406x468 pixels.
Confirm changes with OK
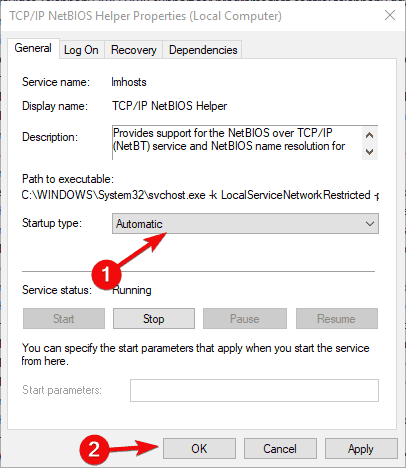(x=199, y=449)
